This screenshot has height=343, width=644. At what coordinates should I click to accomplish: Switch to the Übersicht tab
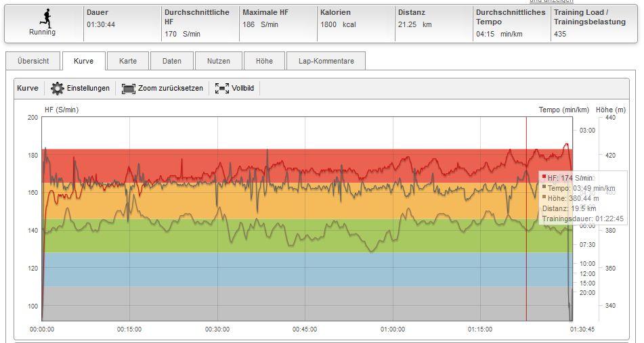pyautogui.click(x=33, y=61)
